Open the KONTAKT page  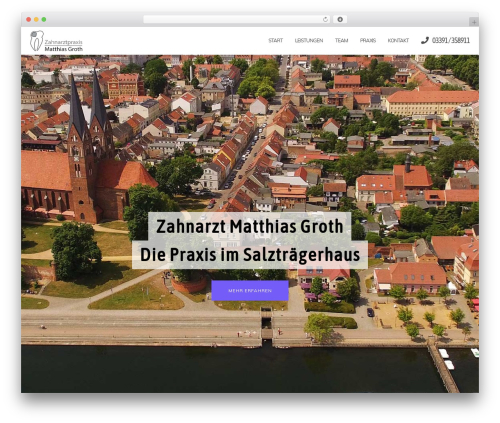click(398, 40)
